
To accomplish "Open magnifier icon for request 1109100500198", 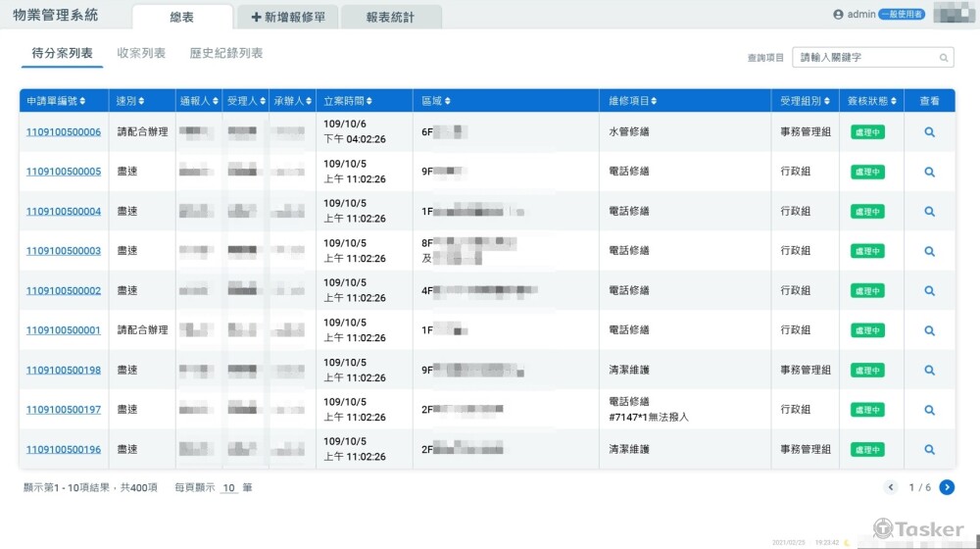I will [x=929, y=371].
